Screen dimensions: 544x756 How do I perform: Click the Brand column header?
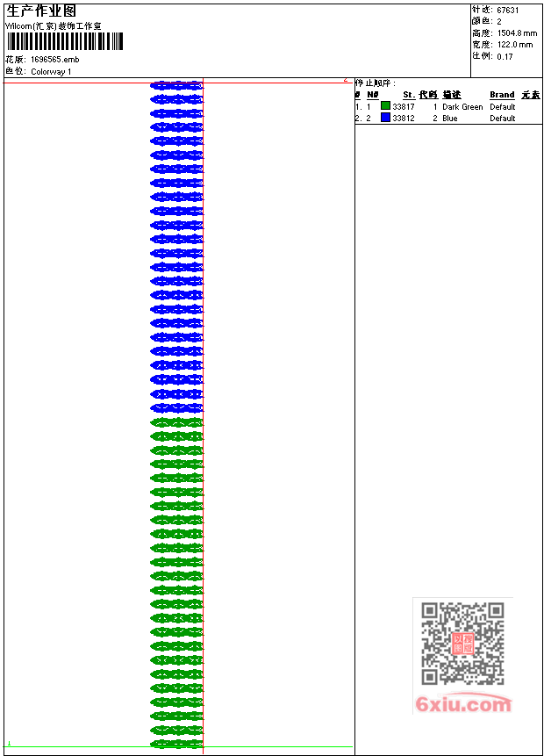coord(502,95)
